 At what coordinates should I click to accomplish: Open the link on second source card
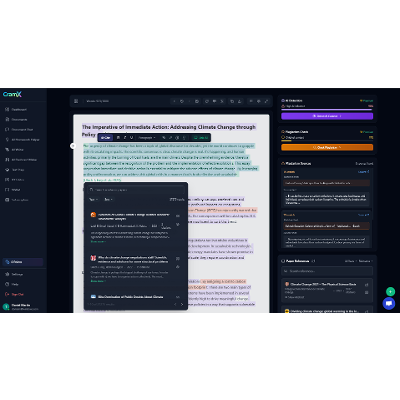tap(363, 215)
